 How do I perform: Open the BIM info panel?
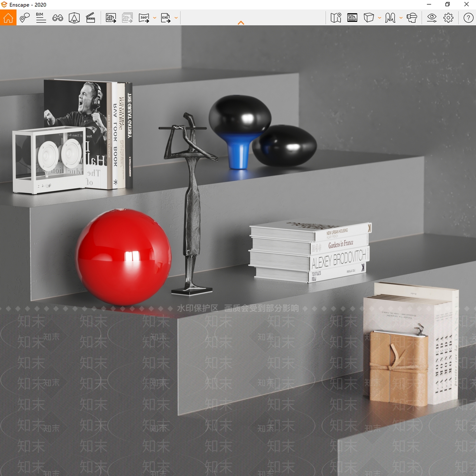41,18
